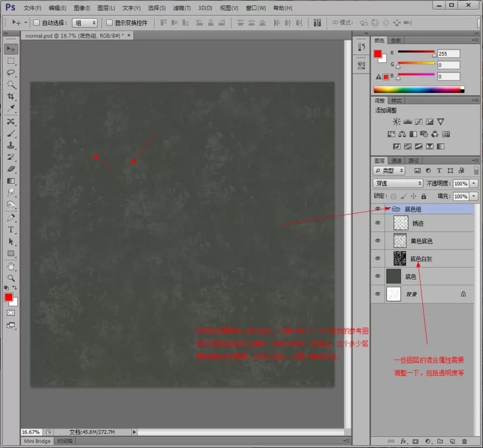Image resolution: width=483 pixels, height=448 pixels.
Task: Open the 填充 fill dropdown arrow
Action: 474,196
